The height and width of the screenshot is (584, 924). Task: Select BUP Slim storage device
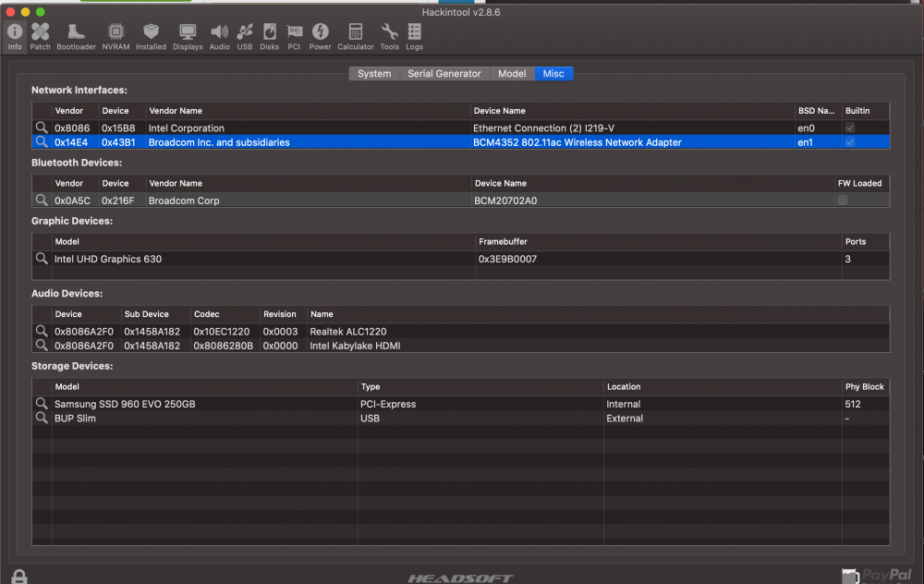pyautogui.click(x=460, y=418)
